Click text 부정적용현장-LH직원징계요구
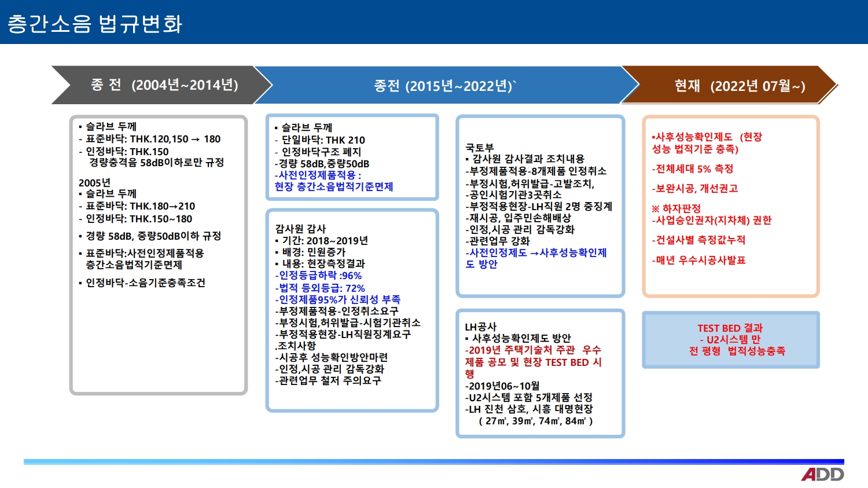Viewport: 868px width, 488px height. click(x=345, y=335)
